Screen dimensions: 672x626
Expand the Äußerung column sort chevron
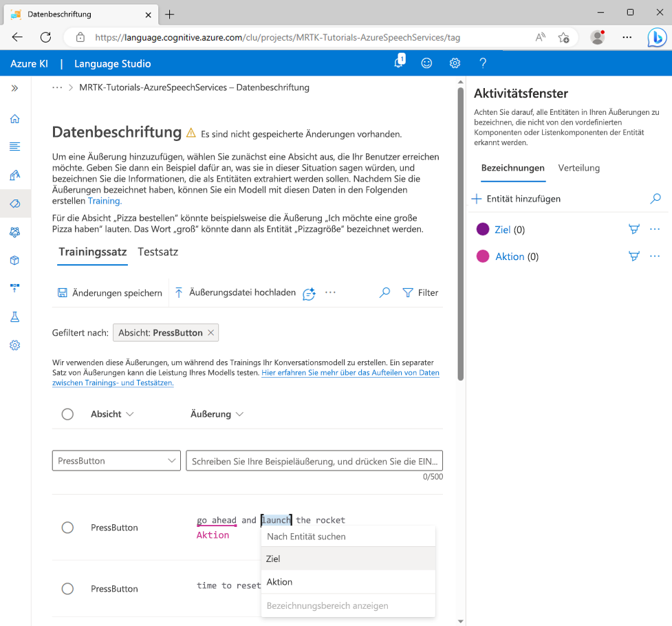[239, 414]
